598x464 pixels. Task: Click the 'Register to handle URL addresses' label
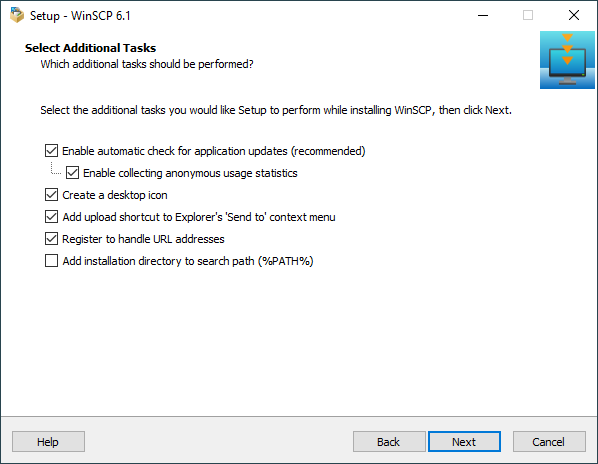tap(143, 239)
